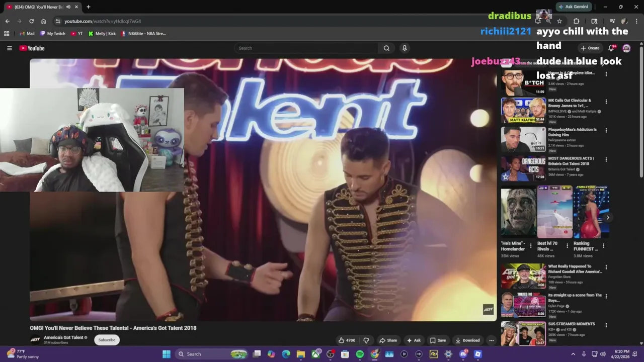Open the Chrome profile avatar
This screenshot has height=362, width=644.
tap(624, 21)
